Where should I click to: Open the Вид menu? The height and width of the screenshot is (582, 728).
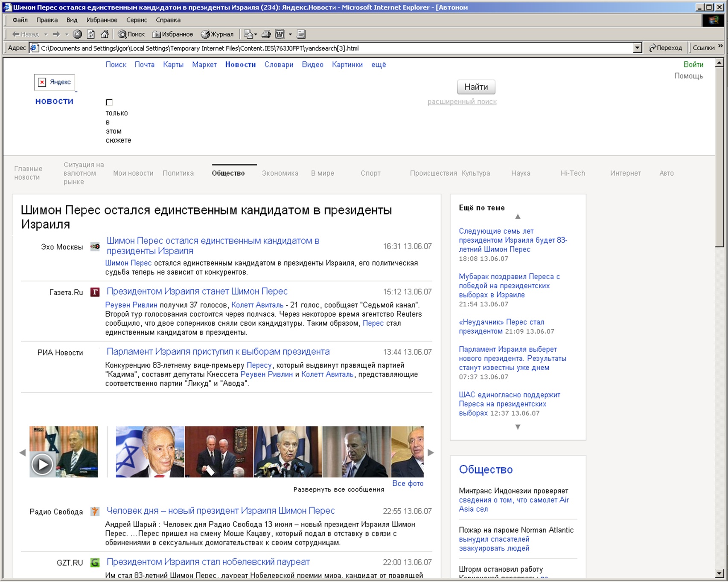click(72, 20)
